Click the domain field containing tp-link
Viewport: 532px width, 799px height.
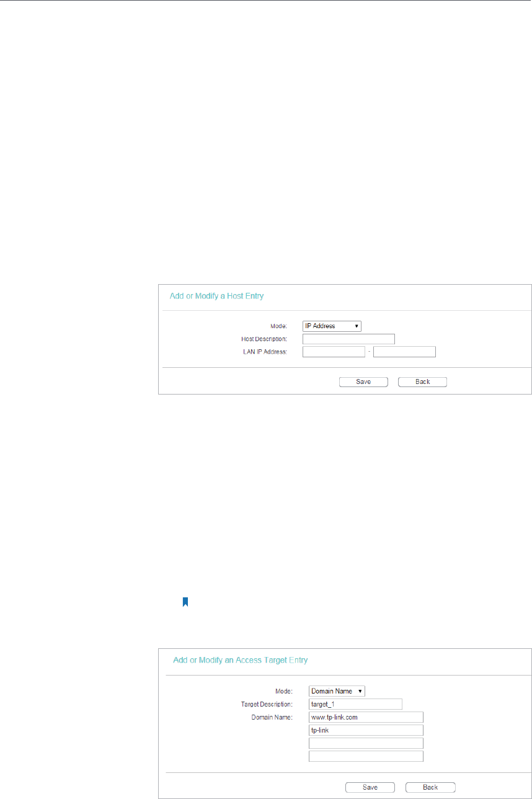366,730
